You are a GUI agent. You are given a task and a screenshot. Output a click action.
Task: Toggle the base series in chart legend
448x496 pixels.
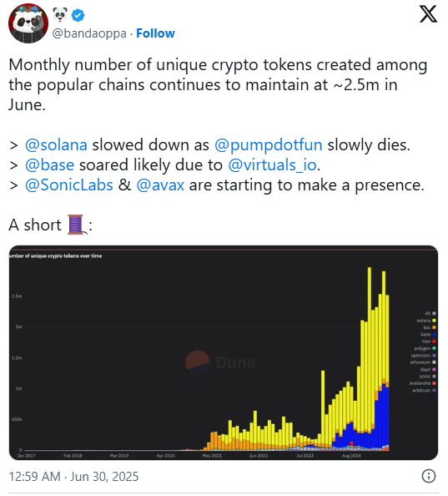[x=428, y=334]
